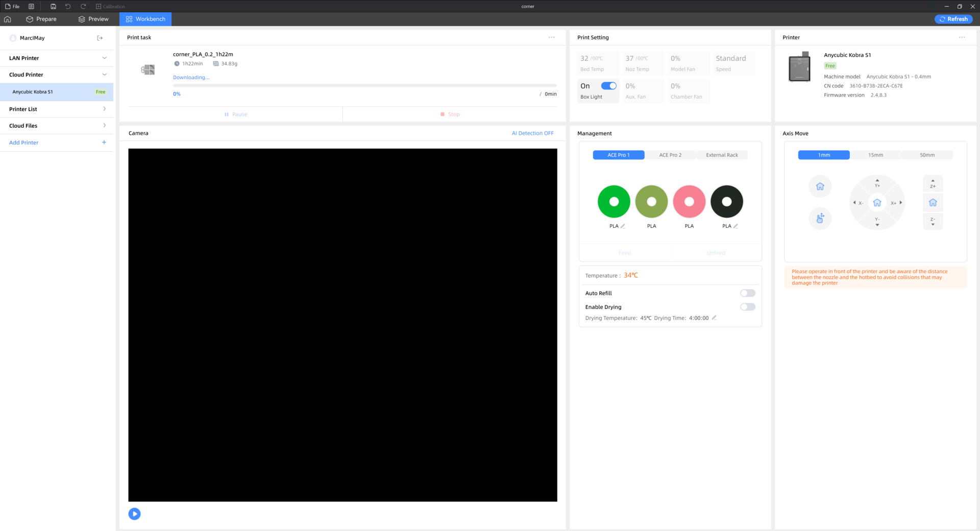Switch to the External Rack tab
The height and width of the screenshot is (531, 980).
pyautogui.click(x=722, y=155)
